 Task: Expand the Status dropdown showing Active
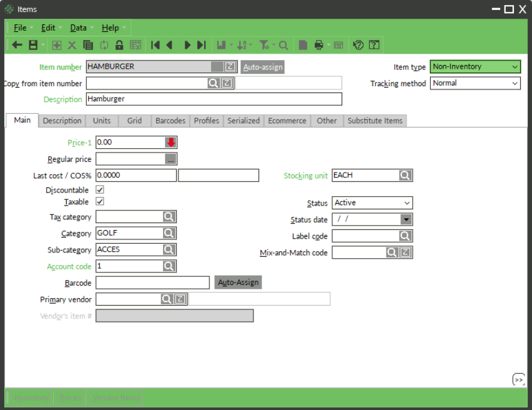pyautogui.click(x=407, y=202)
